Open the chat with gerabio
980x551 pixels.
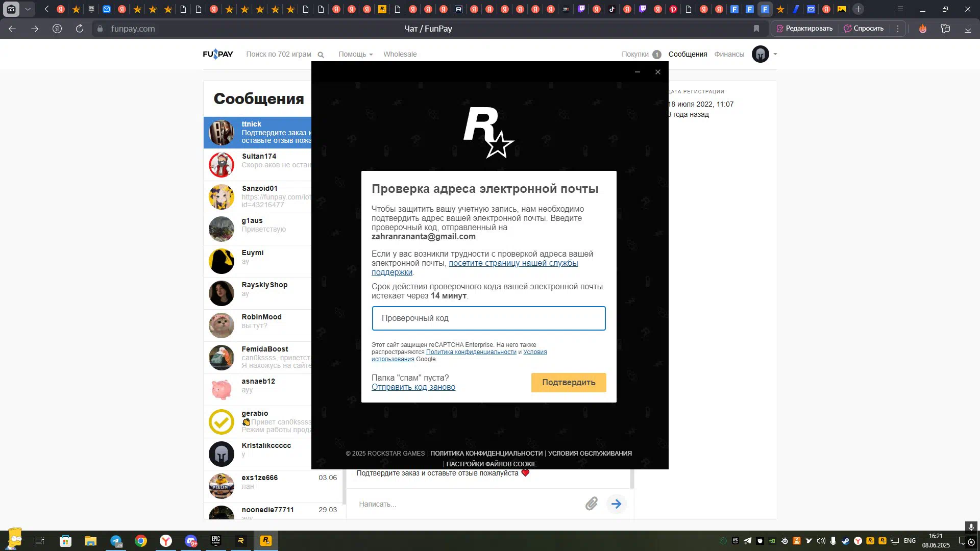pos(258,422)
